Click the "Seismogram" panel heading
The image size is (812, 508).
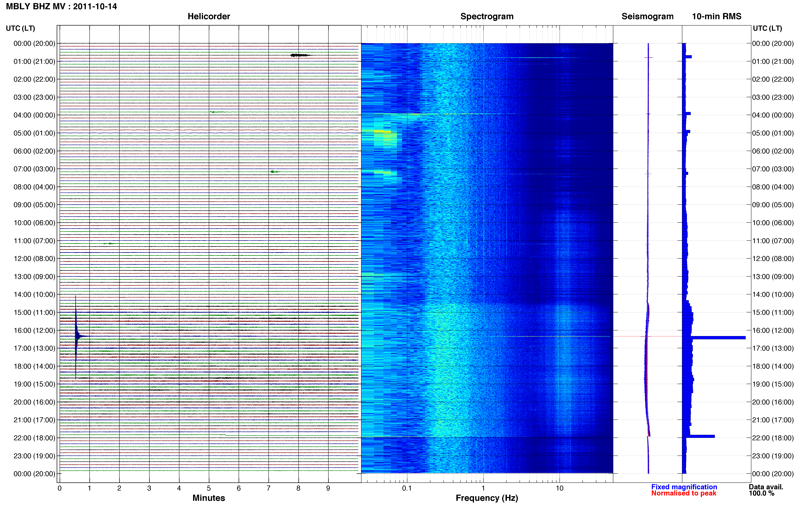(x=647, y=16)
